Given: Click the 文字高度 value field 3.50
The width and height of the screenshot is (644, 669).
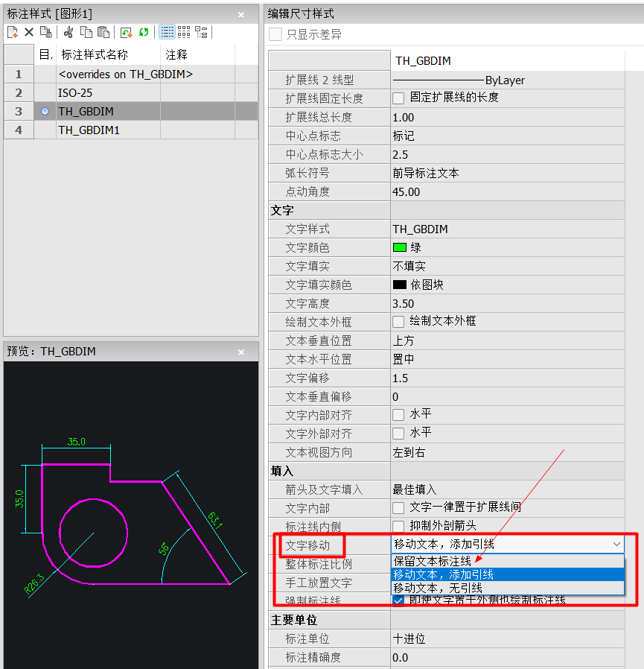Looking at the screenshot, I should 508,304.
